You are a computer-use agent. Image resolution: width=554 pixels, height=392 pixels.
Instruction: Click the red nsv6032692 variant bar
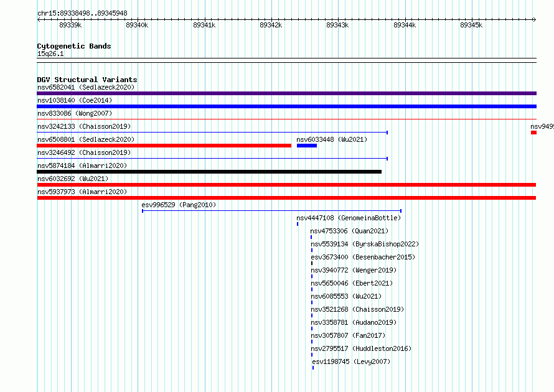click(x=286, y=185)
